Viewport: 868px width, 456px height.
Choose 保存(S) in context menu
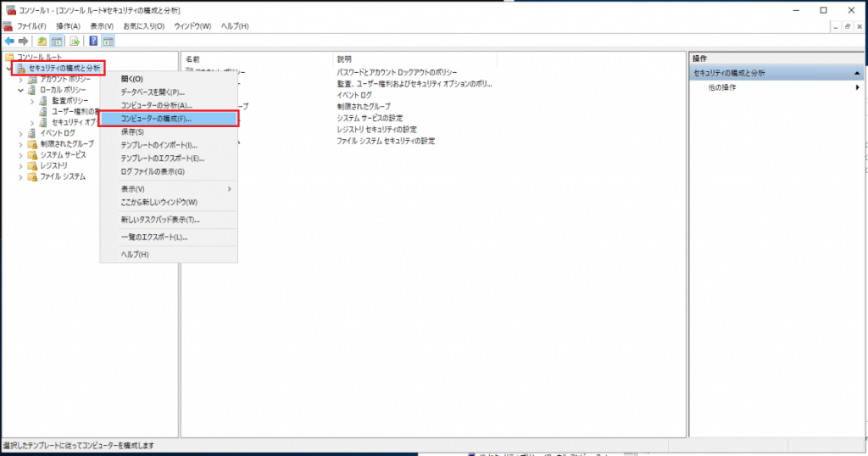coord(169,131)
